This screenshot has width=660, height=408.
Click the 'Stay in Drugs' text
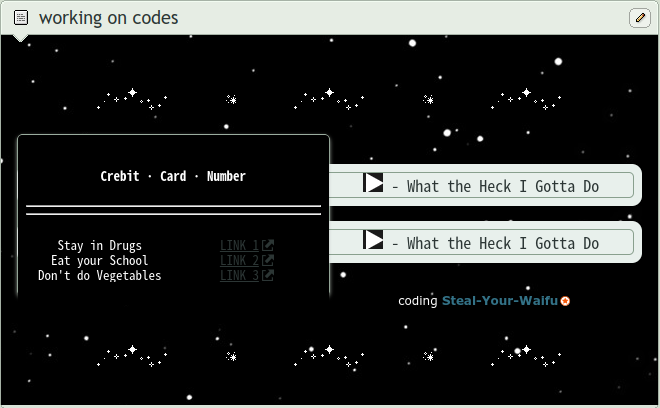(100, 245)
